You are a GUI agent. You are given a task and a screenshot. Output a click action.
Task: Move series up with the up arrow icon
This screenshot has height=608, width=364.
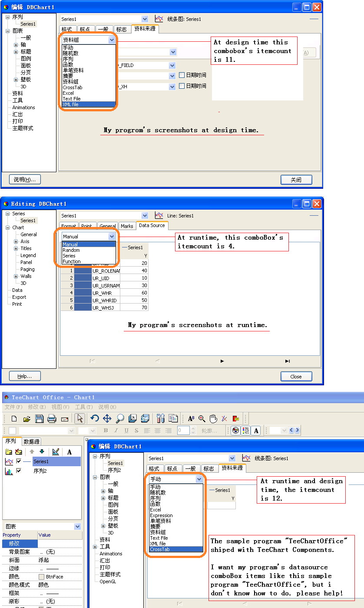(32, 452)
